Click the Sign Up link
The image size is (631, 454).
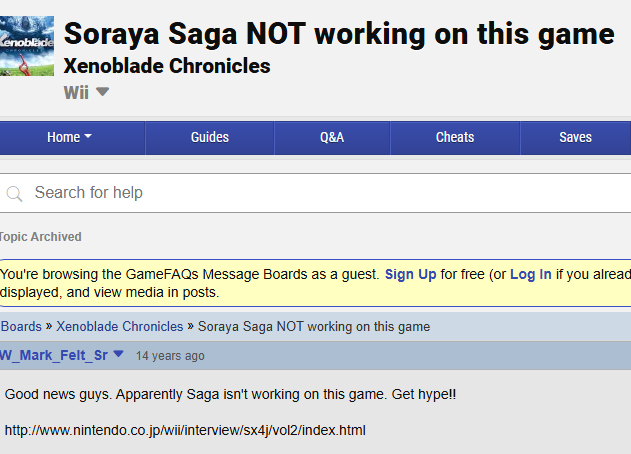click(410, 274)
